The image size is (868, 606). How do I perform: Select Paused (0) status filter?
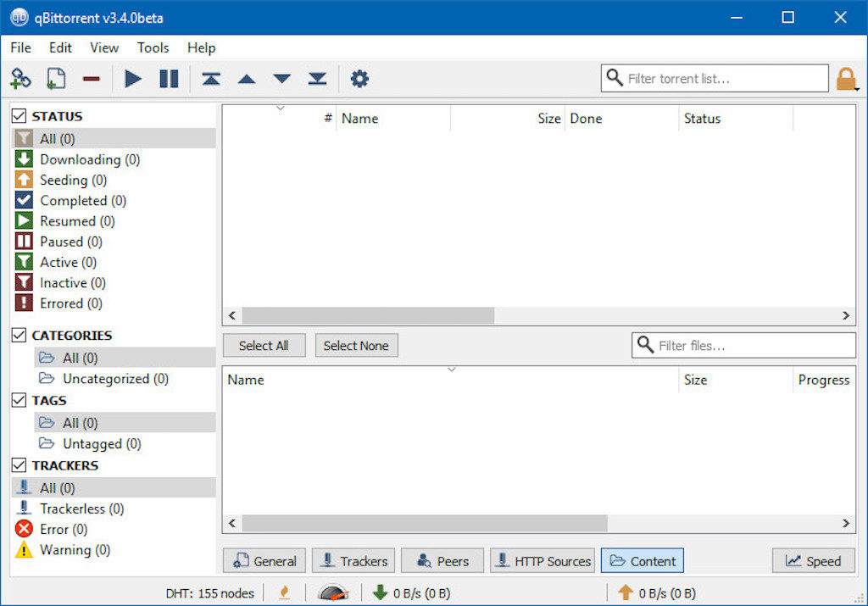(114, 242)
